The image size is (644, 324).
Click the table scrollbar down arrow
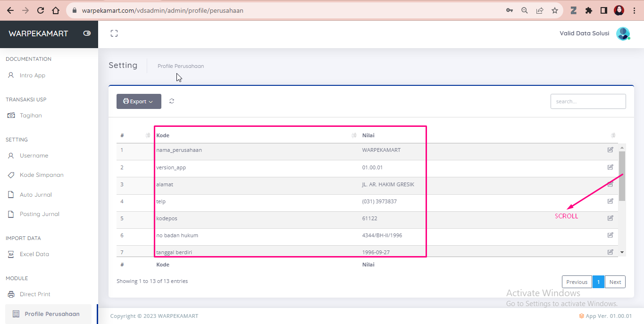click(622, 252)
